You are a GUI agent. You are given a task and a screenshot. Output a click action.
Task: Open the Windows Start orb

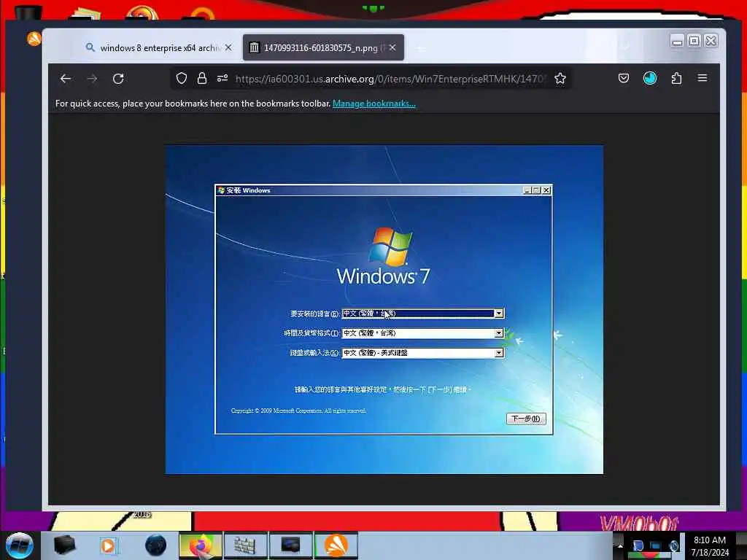tap(20, 545)
